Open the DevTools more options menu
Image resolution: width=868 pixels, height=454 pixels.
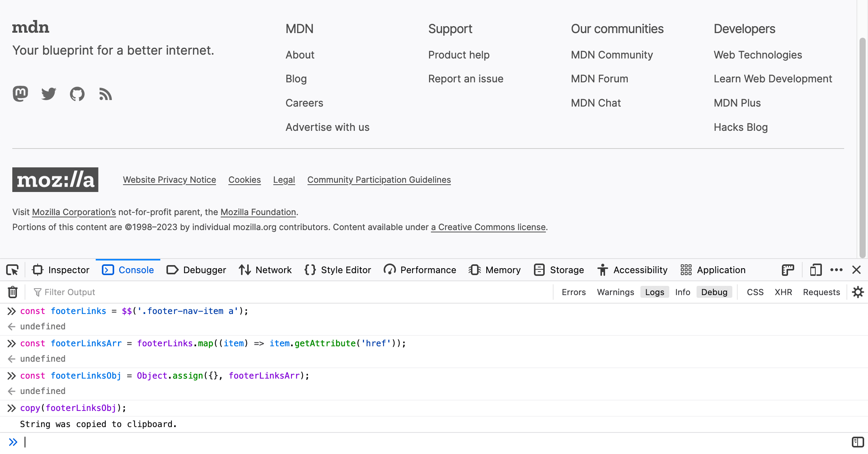click(x=836, y=270)
